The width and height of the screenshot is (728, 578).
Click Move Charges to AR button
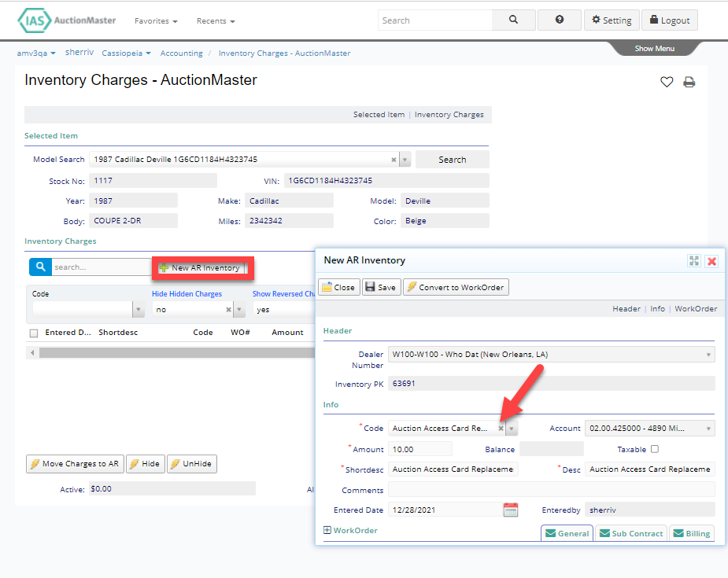(x=76, y=464)
